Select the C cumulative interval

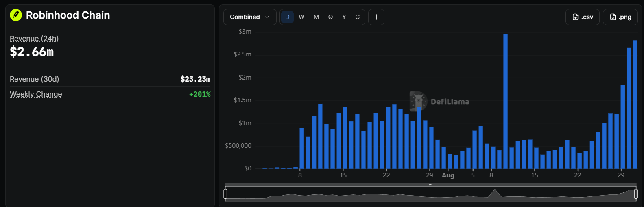coord(358,17)
